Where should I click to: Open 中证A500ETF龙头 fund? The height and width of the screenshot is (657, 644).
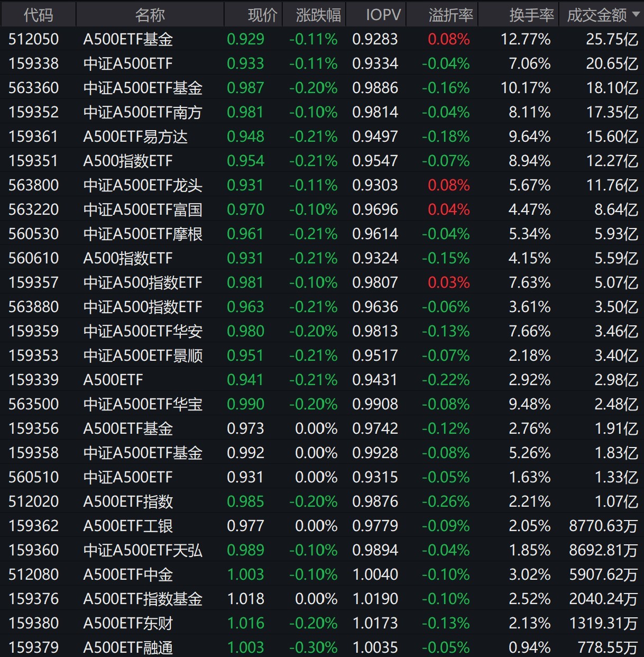coord(143,185)
